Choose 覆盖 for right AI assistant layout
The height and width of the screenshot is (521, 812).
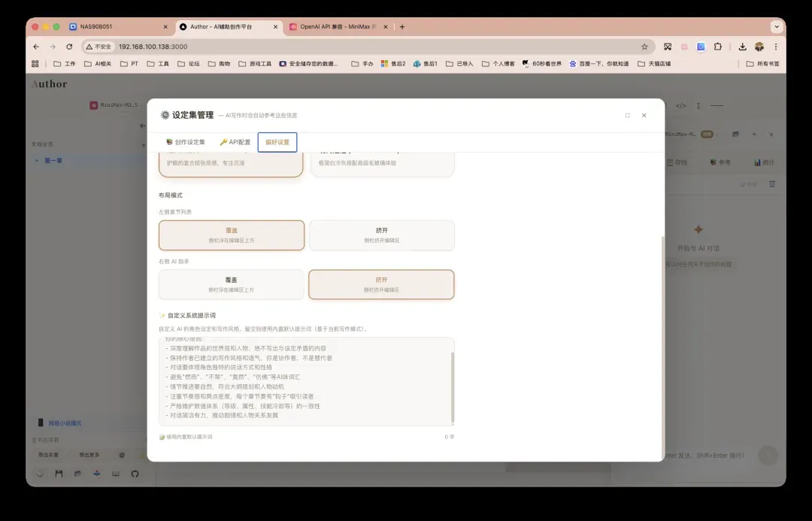point(232,284)
